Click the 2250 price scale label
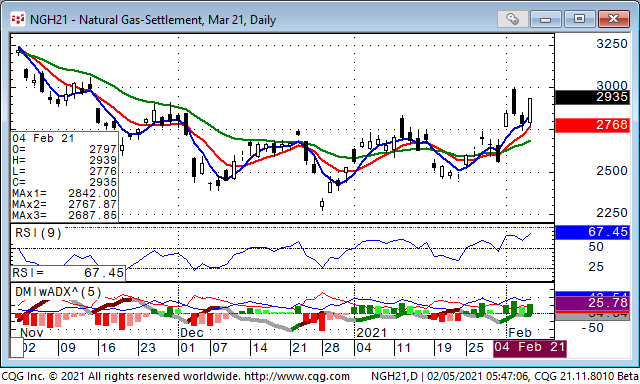 612,213
